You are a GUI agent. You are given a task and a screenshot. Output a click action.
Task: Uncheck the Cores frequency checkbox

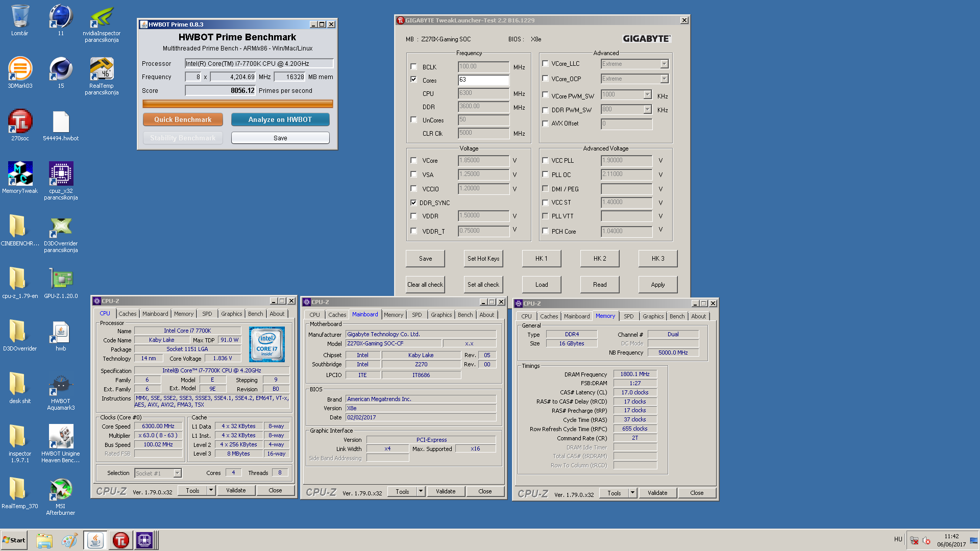point(413,80)
